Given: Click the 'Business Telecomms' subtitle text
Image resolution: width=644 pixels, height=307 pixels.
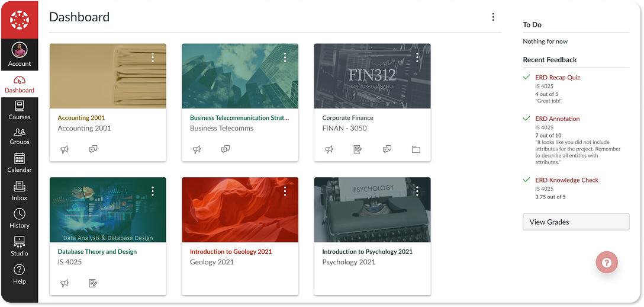Looking at the screenshot, I should (x=222, y=128).
